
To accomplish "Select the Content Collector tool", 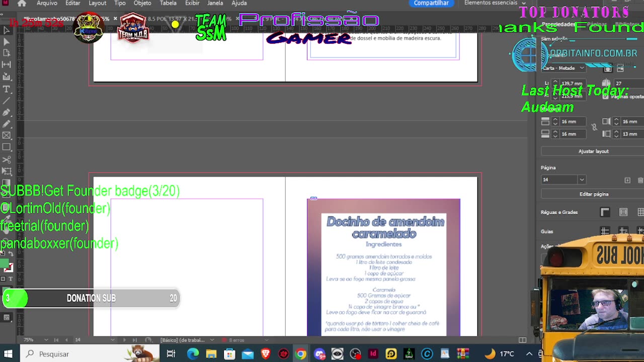I will tap(7, 76).
